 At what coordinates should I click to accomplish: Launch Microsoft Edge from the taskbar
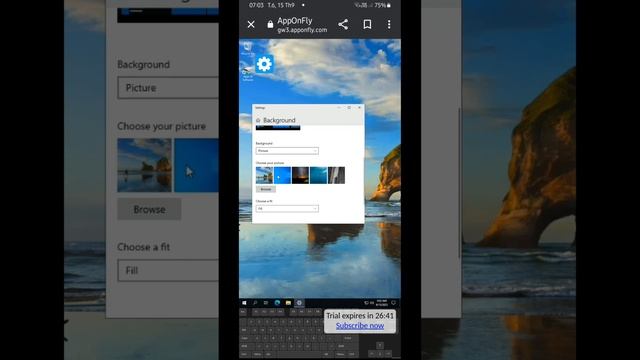277,303
